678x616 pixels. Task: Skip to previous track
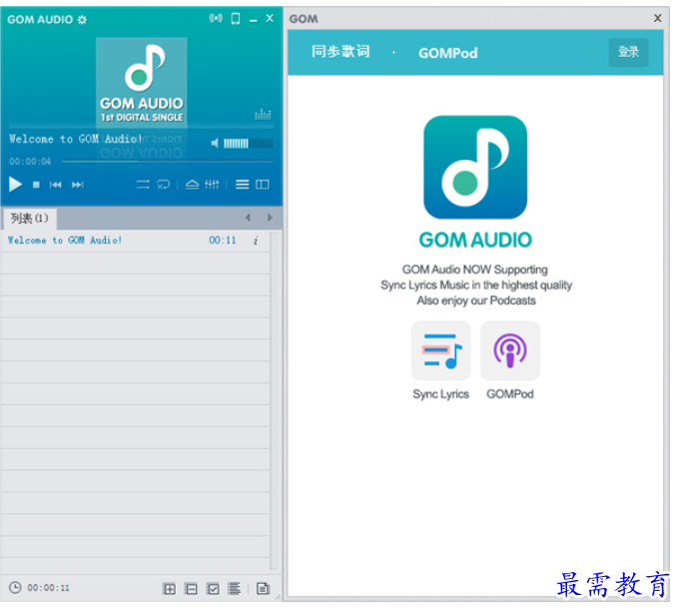tap(55, 185)
